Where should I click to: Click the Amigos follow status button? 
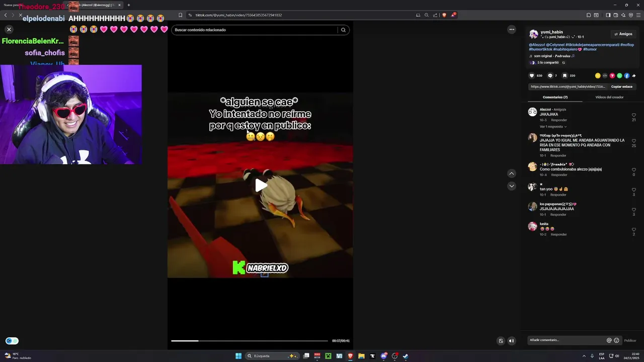click(623, 34)
